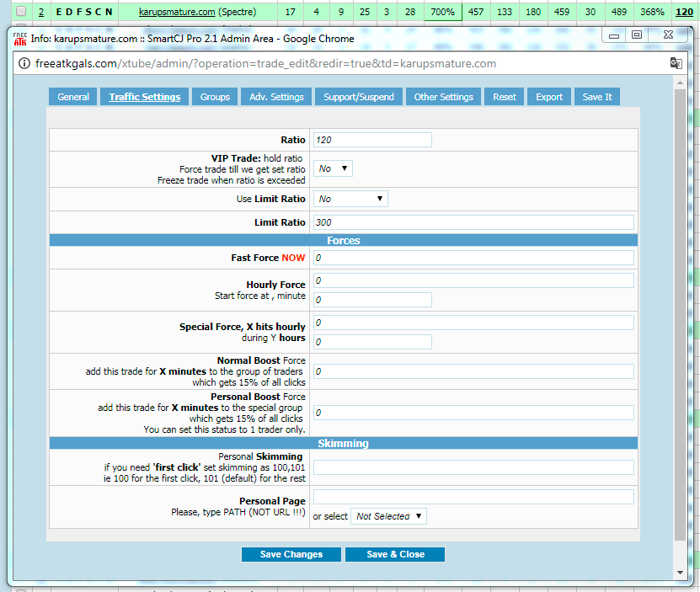Focus the Normal Boost Force field
This screenshot has width=700, height=592.
click(473, 371)
